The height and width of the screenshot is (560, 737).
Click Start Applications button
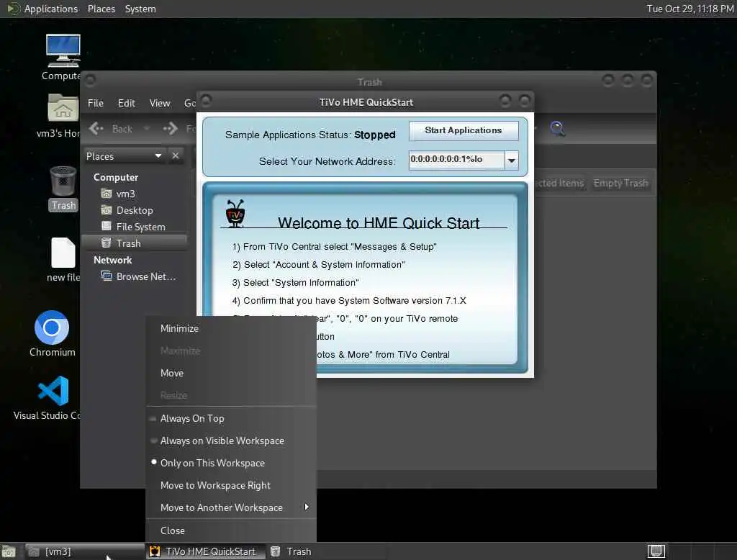tap(463, 130)
